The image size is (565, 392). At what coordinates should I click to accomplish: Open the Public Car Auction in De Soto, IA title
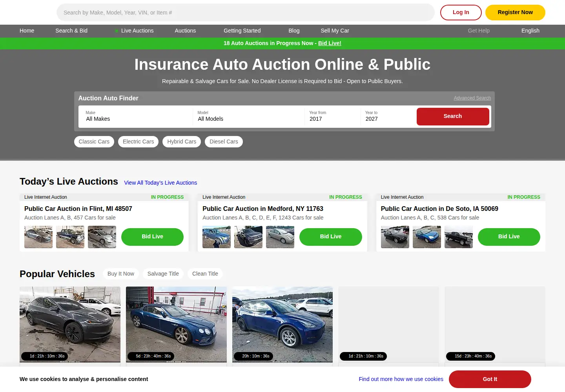point(439,209)
